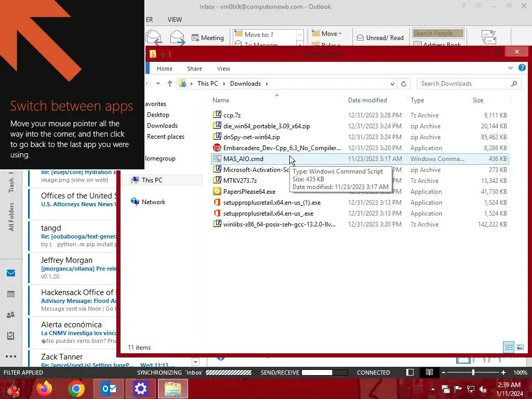This screenshot has width=532, height=399.
Task: Open the Jeffrey Morgan email in Outlook
Action: [x=73, y=268]
